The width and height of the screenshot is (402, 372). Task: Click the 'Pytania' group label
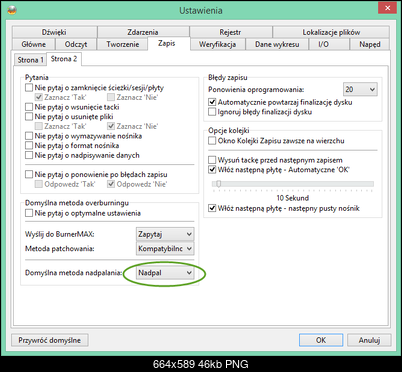37,78
